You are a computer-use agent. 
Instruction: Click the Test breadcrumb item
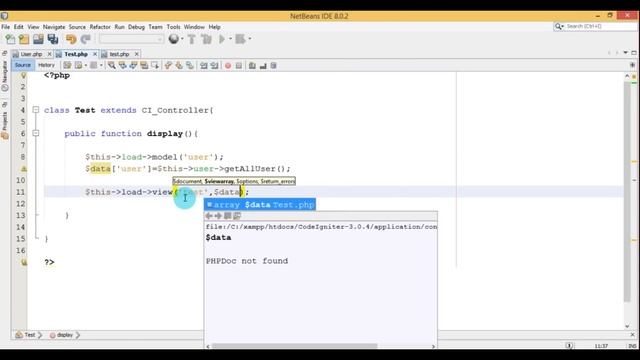click(x=30, y=335)
